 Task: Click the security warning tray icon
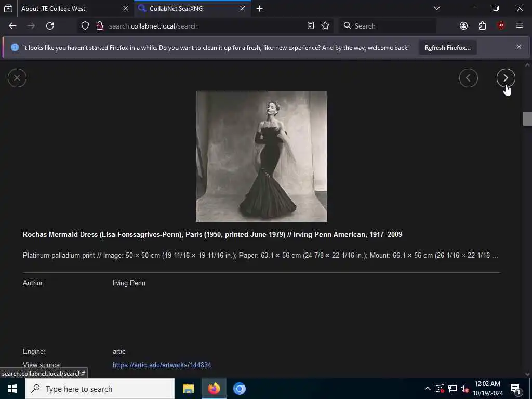440,389
